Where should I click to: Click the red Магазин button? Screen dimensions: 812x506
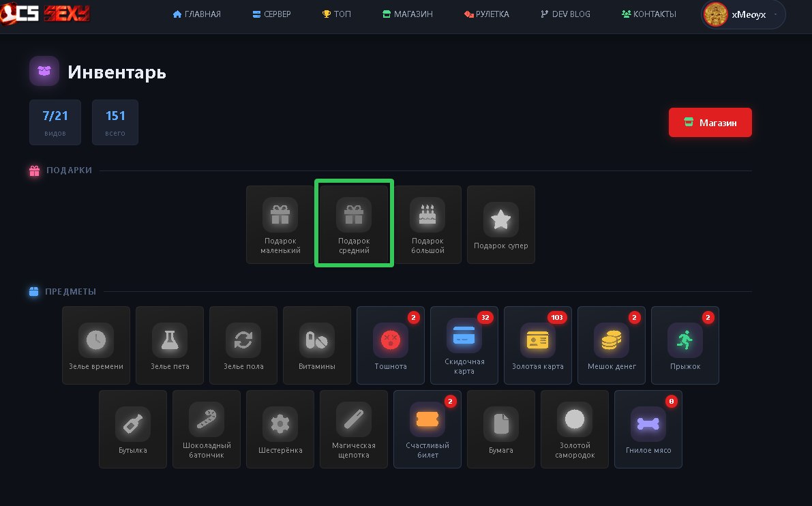coord(710,122)
